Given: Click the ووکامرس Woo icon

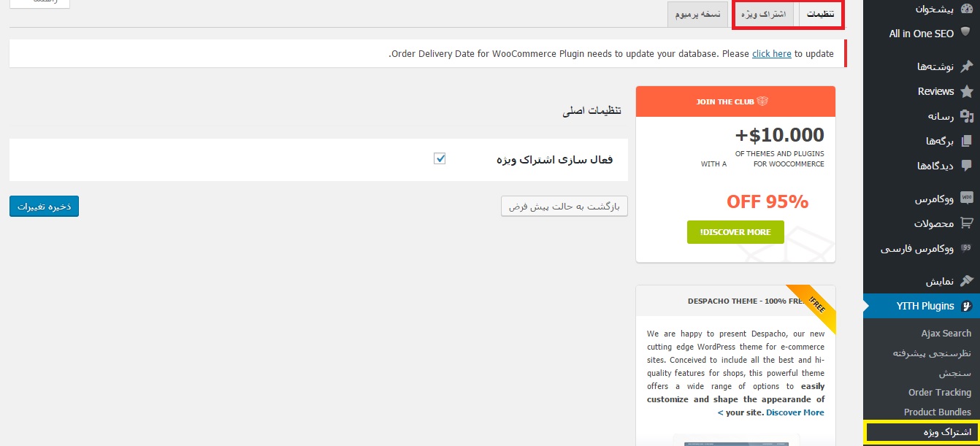Looking at the screenshot, I should (x=966, y=198).
